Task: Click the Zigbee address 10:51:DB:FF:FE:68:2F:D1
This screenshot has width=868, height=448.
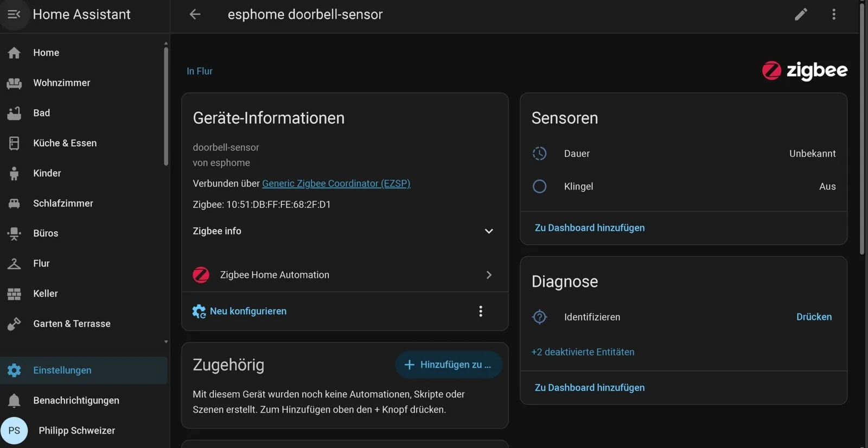Action: click(x=278, y=205)
